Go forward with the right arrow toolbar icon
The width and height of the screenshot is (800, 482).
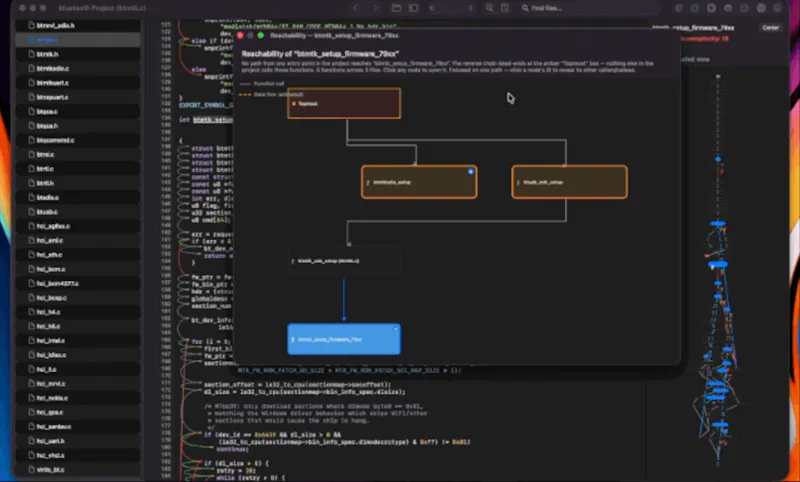[376, 8]
